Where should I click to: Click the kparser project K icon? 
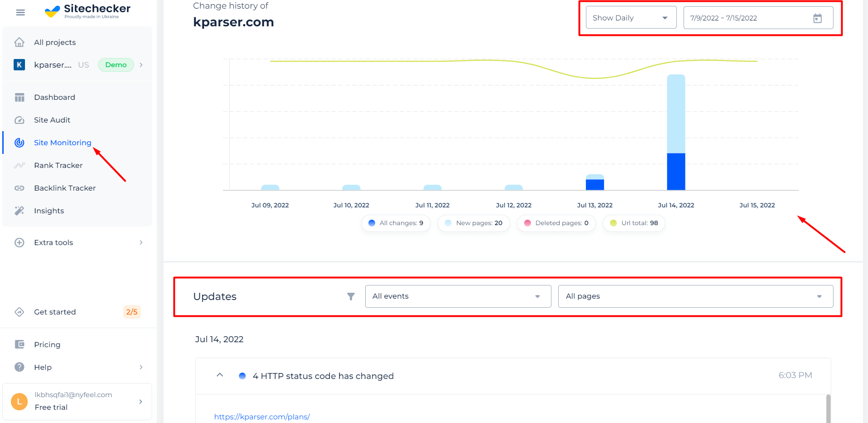pyautogui.click(x=19, y=65)
